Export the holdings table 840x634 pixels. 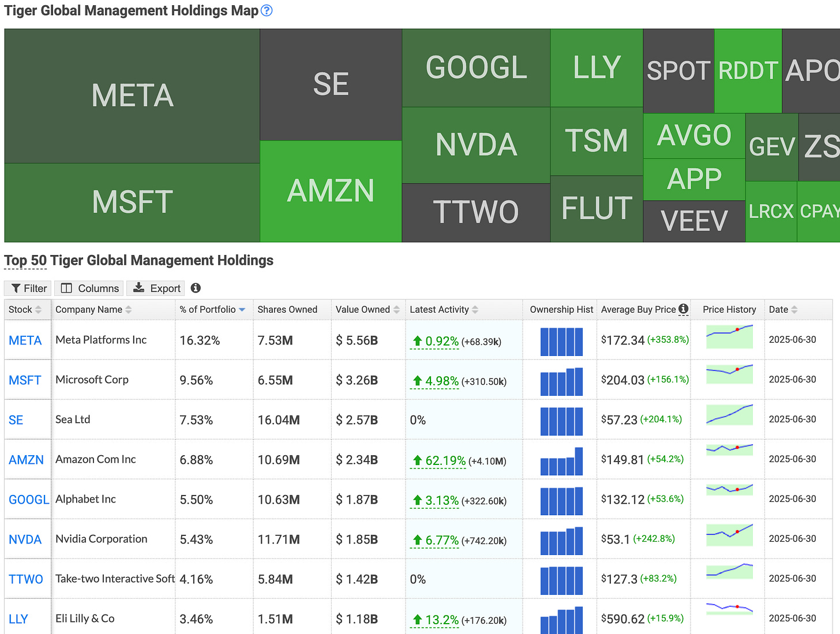156,288
